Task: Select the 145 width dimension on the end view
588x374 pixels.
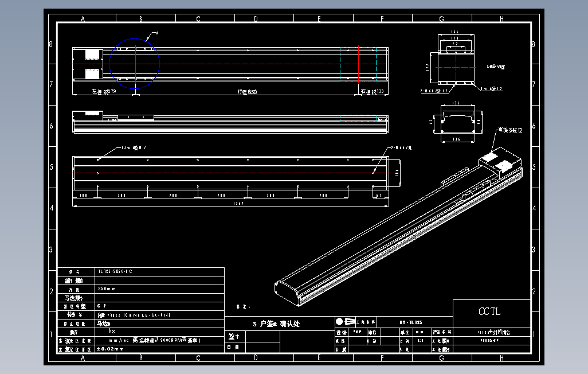Action: [454, 32]
